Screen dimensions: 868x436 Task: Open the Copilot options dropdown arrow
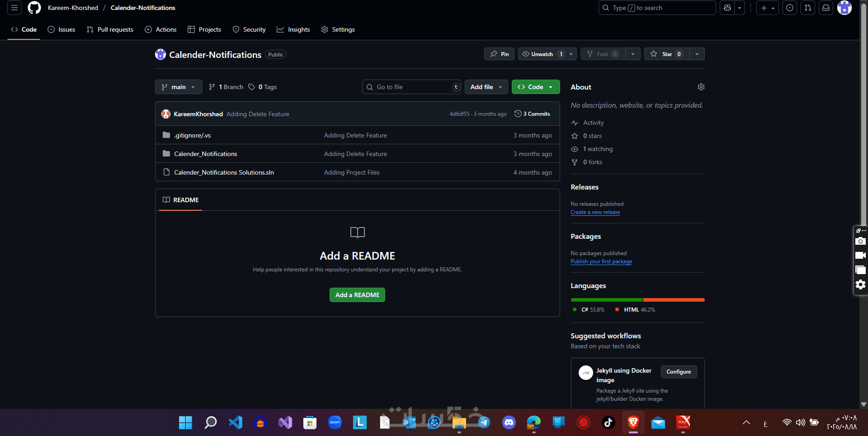pos(740,8)
